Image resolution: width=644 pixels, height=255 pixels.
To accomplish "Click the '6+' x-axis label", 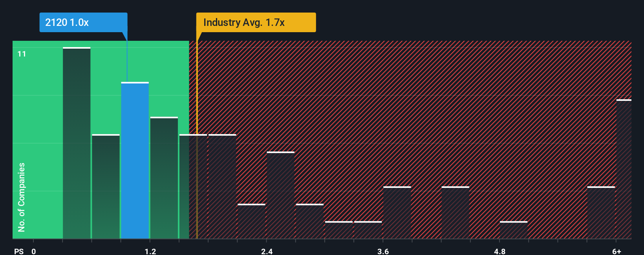I will pyautogui.click(x=617, y=251).
